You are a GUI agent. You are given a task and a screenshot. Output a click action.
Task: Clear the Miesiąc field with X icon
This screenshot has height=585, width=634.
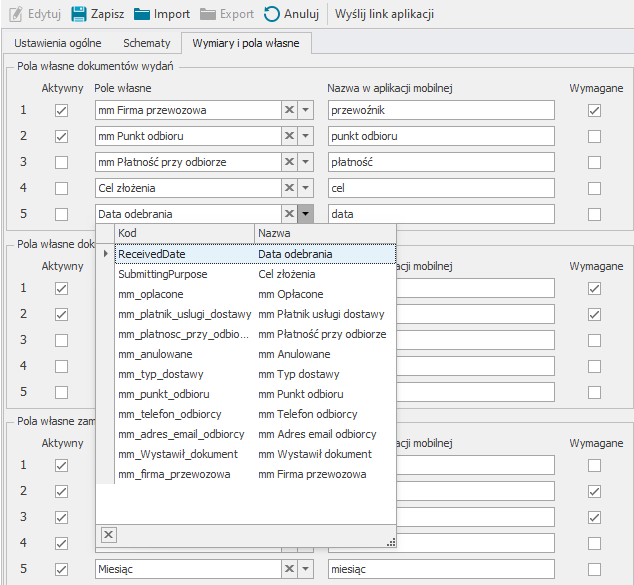pos(288,569)
